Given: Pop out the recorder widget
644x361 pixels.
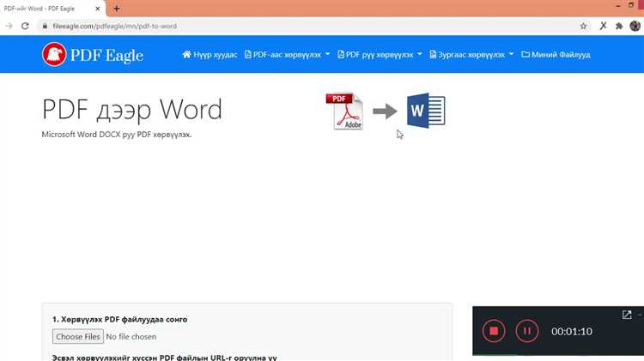Looking at the screenshot, I should [x=626, y=315].
